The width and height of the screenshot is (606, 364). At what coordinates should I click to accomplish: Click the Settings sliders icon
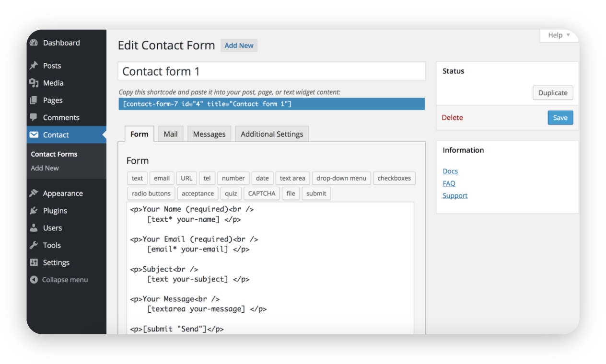coord(34,262)
